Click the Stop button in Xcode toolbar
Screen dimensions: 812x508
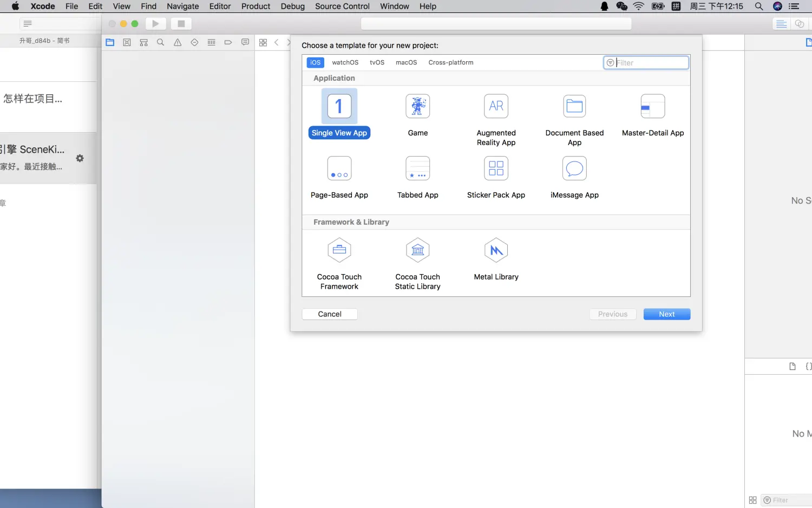[181, 24]
